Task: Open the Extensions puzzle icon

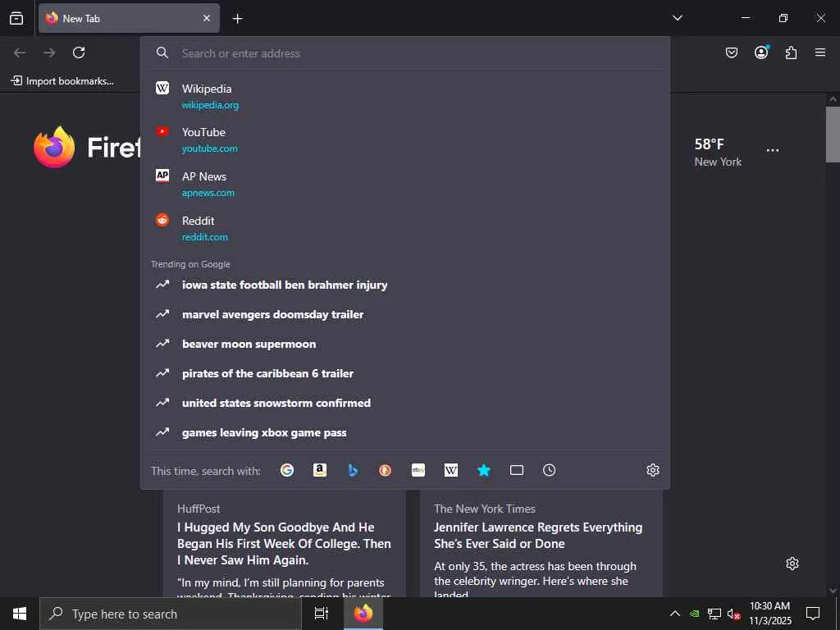Action: click(791, 52)
